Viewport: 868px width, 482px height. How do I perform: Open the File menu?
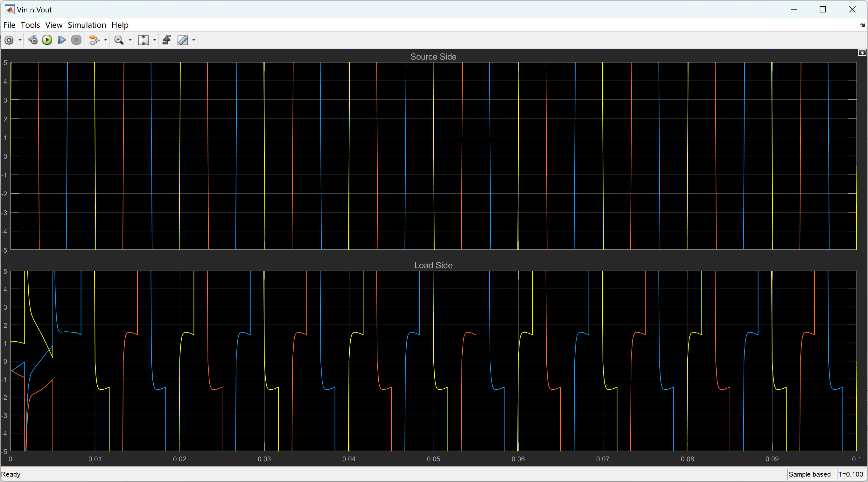coord(9,25)
